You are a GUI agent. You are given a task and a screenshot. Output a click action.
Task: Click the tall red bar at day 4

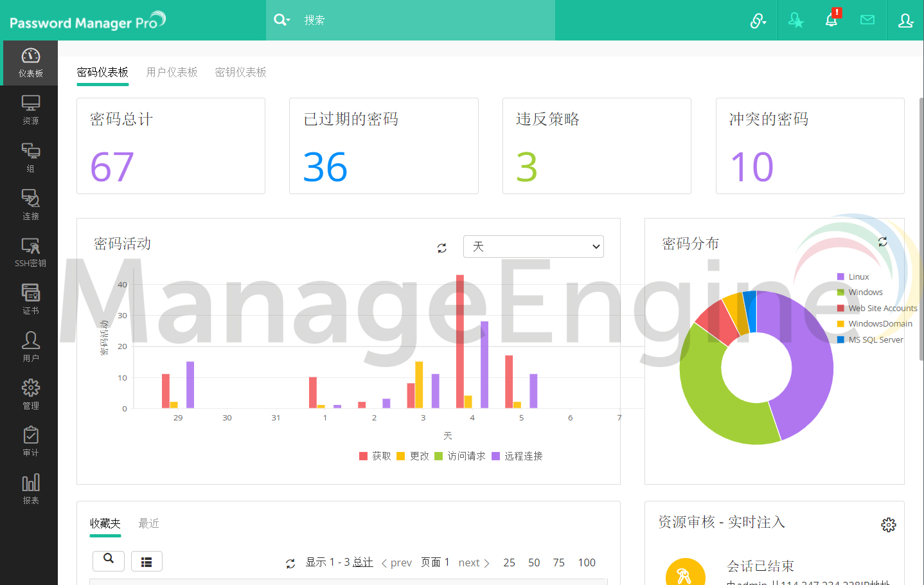[x=460, y=341]
